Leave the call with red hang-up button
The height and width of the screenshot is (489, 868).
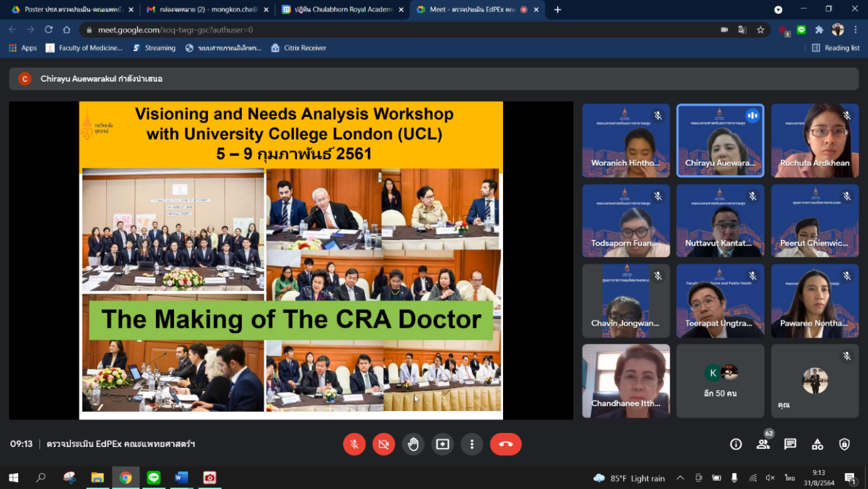coord(506,444)
